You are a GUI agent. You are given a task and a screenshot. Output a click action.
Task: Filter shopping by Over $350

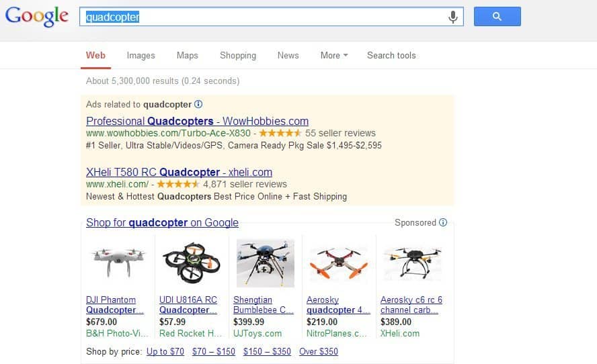click(318, 351)
